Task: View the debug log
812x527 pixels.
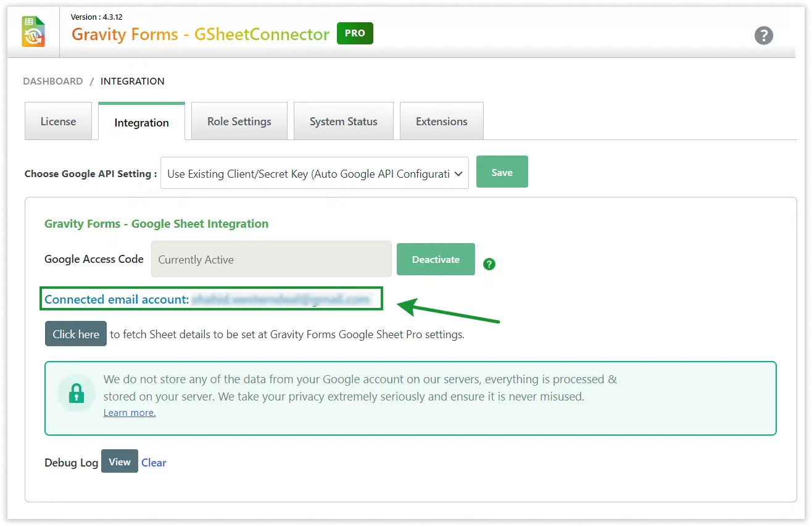Action: 120,462
